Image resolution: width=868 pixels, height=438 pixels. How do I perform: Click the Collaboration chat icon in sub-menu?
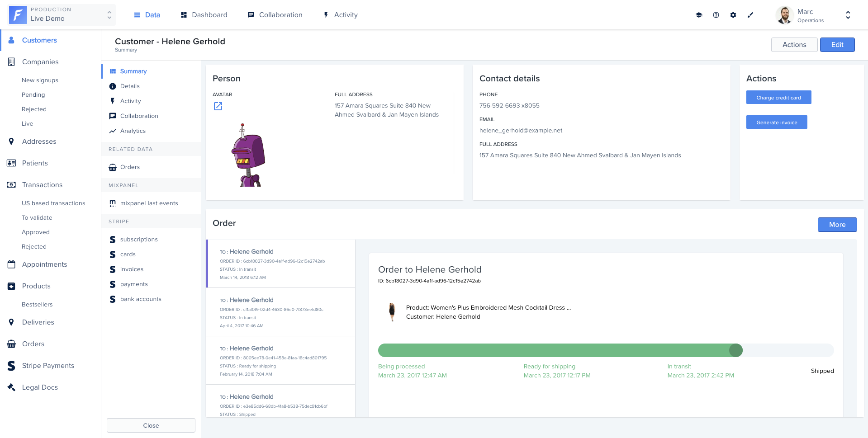[113, 116]
